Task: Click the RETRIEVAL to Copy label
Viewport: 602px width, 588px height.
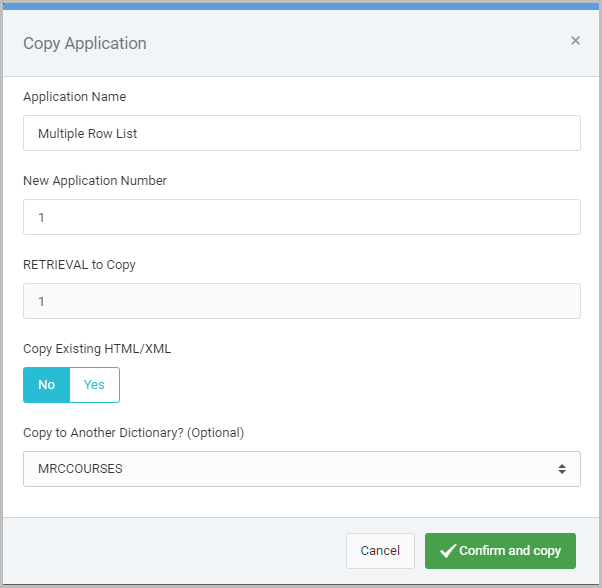Action: click(79, 265)
